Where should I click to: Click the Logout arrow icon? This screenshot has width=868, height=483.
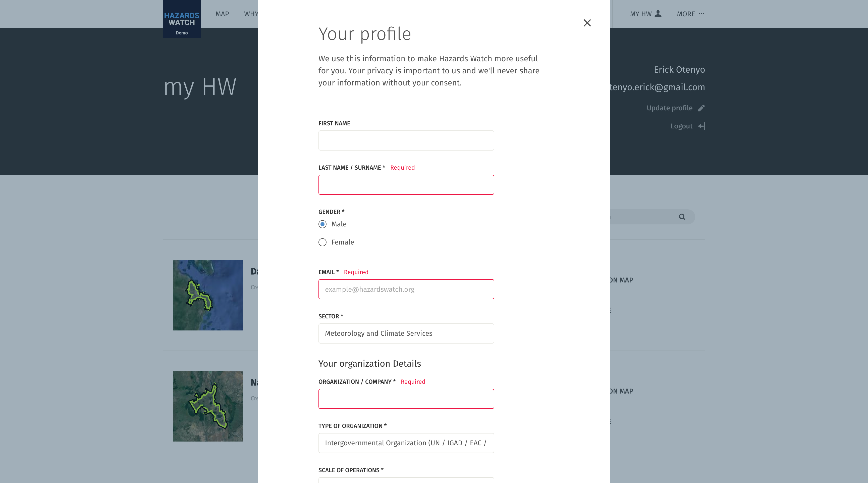click(701, 126)
